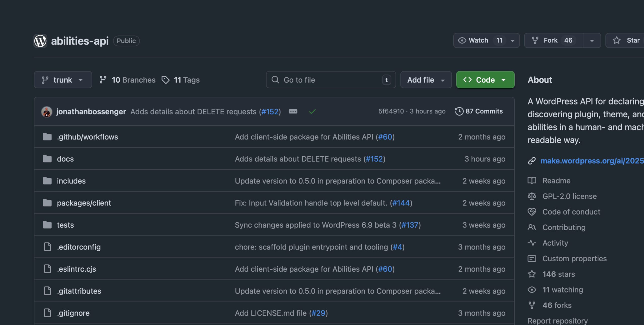Viewport: 644px width, 325px height.
Task: Open pull request #152 link
Action: (270, 112)
